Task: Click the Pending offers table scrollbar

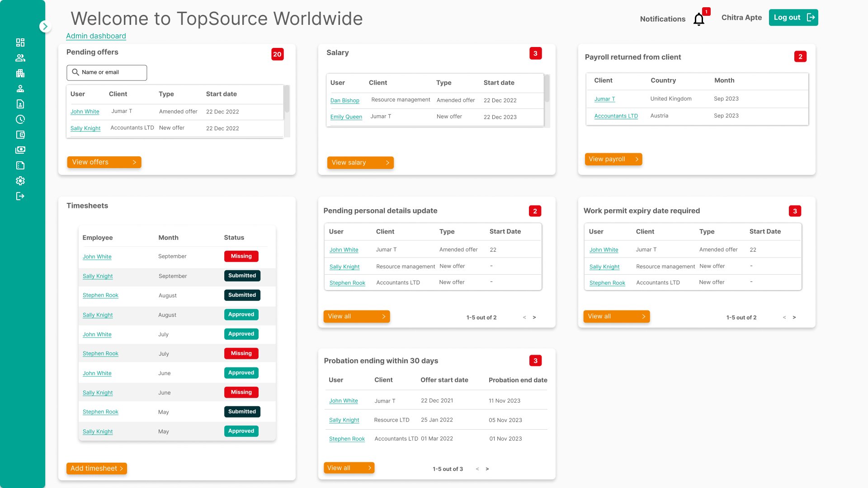Action: click(287, 99)
